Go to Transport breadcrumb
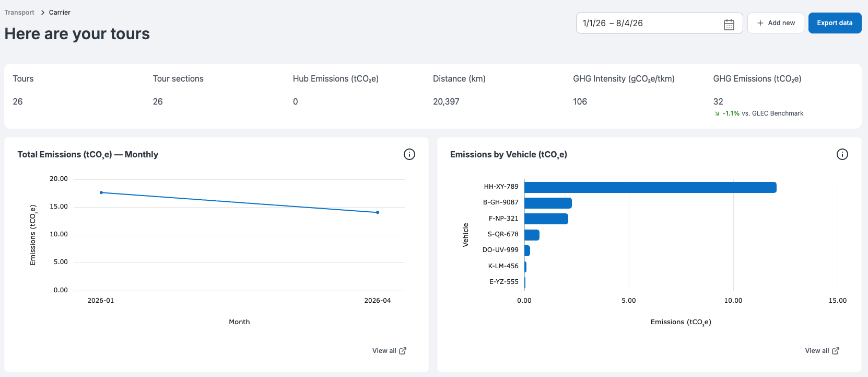Screen dimensions: 868x377 [x=19, y=13]
